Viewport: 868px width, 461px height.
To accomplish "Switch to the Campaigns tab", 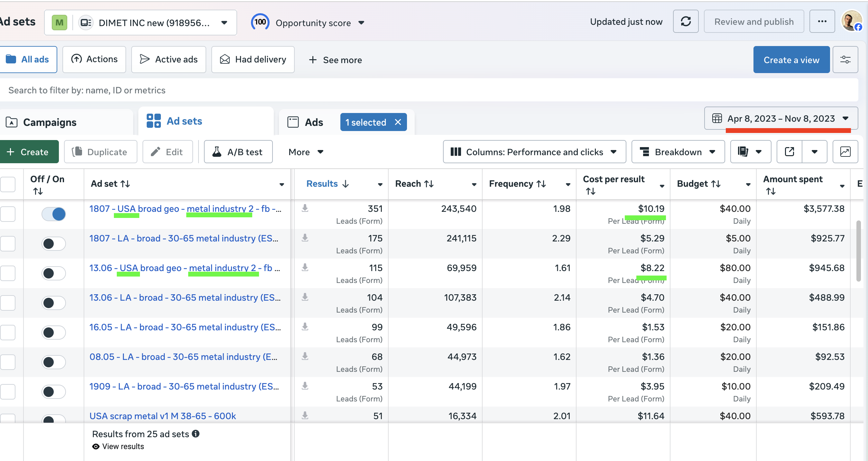I will (50, 122).
